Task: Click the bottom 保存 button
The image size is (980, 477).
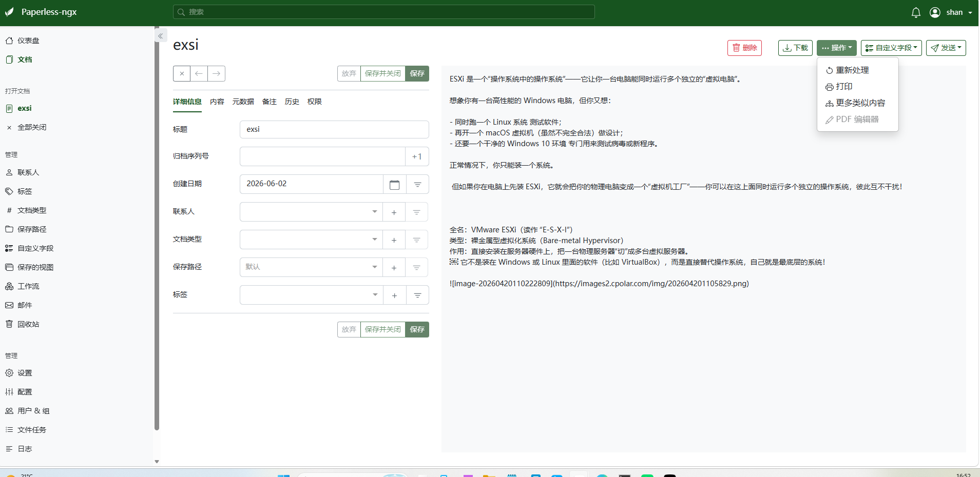Action: click(417, 329)
